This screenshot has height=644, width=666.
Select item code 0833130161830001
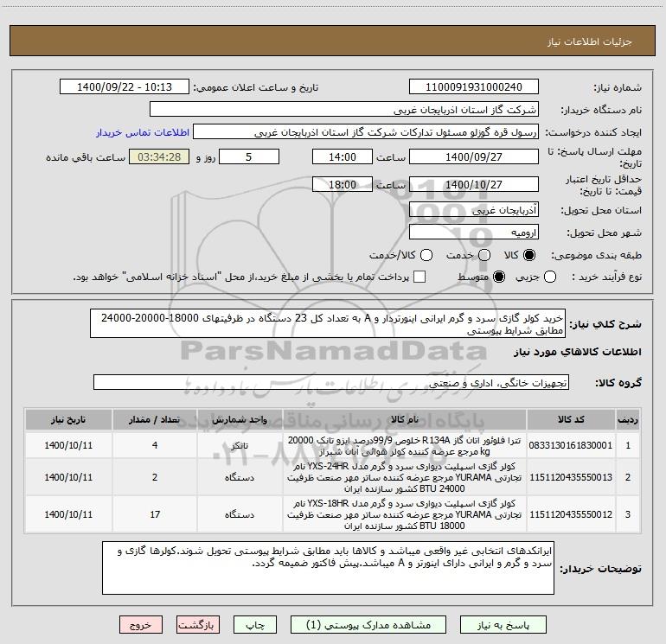[571, 445]
